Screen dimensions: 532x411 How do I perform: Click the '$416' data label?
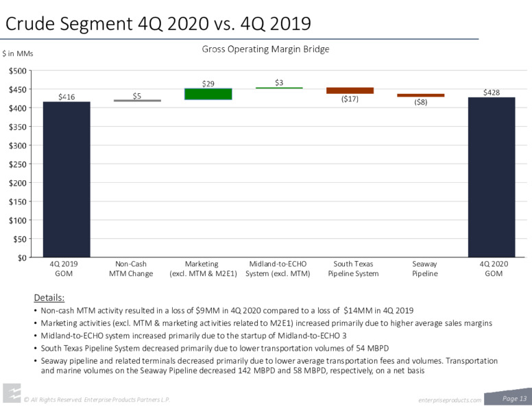click(66, 97)
